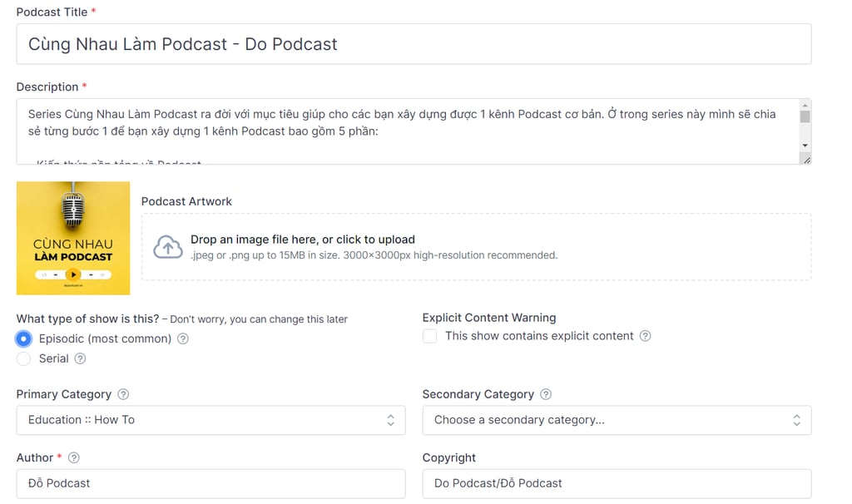Click the Podcast Title input field
Image resolution: width=852 pixels, height=504 pixels.
click(x=414, y=44)
